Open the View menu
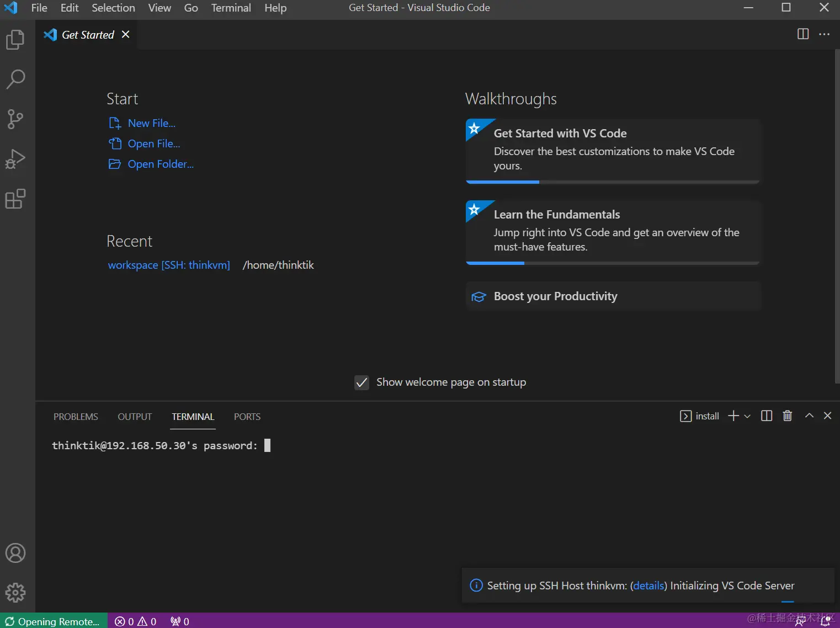840x628 pixels. [x=160, y=8]
